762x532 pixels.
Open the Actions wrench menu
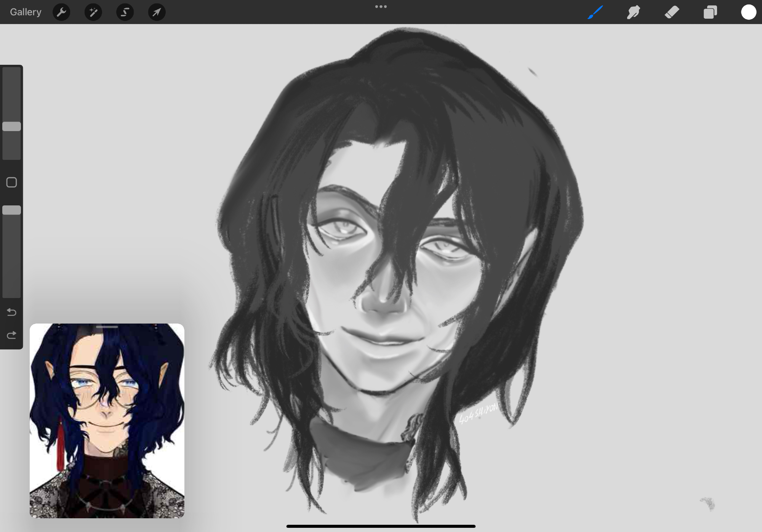pos(61,12)
